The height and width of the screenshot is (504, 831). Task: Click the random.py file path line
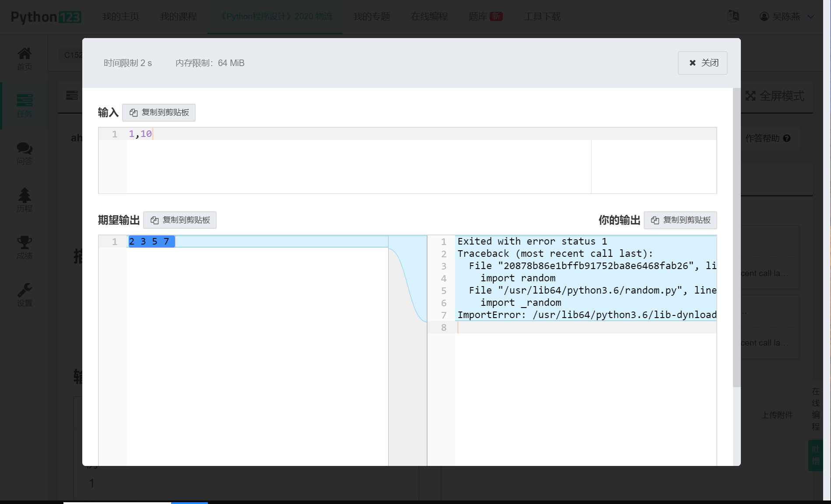pyautogui.click(x=593, y=290)
